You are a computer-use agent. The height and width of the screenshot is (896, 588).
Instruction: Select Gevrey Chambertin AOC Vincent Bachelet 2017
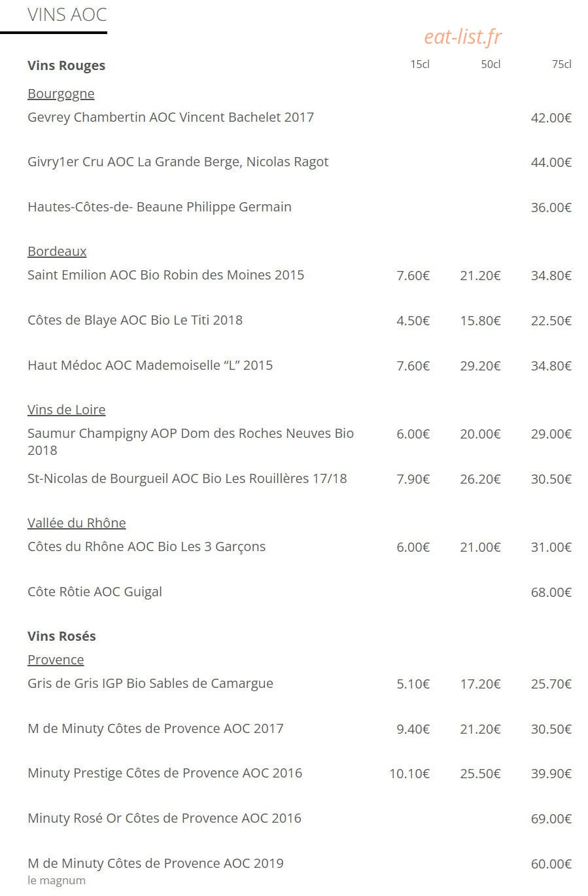pos(171,117)
